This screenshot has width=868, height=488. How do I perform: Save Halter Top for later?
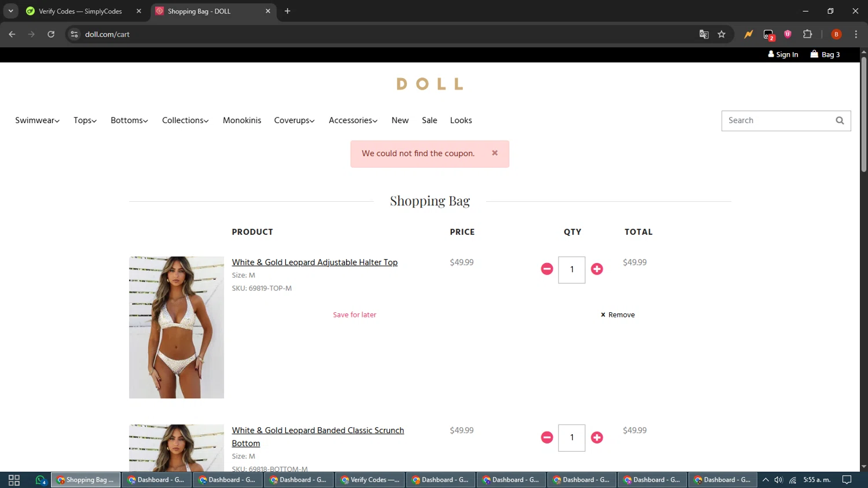[x=355, y=315]
